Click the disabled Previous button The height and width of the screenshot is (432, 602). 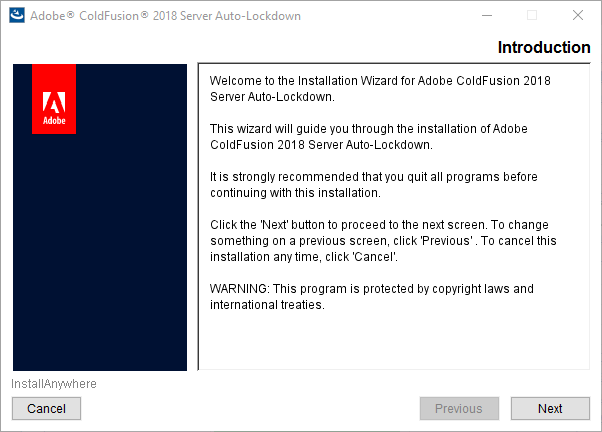459,409
